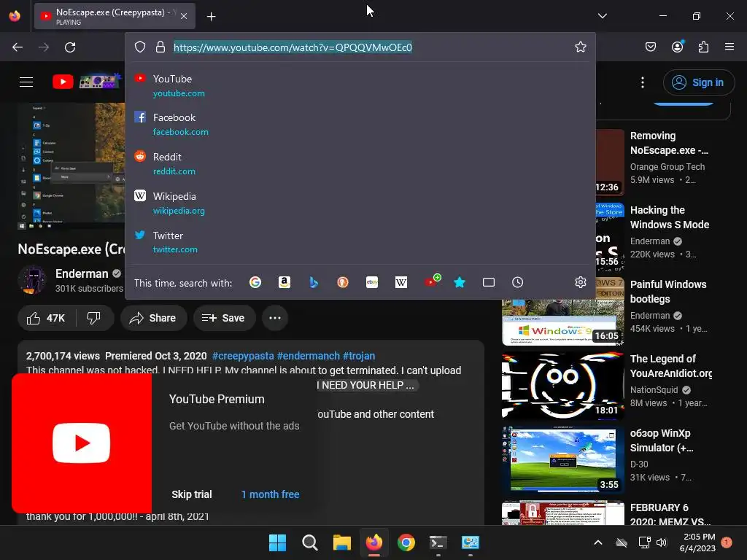The width and height of the screenshot is (747, 560).
Task: Bookmark this page with star icon
Action: (x=580, y=47)
